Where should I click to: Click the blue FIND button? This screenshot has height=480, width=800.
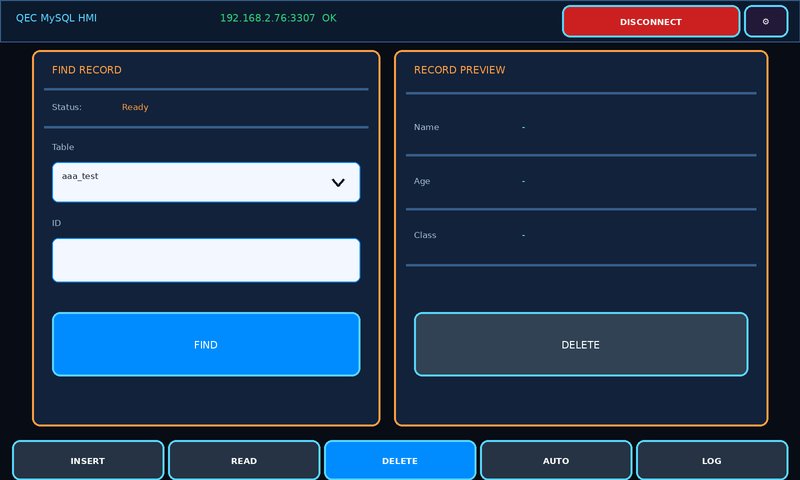(x=206, y=344)
